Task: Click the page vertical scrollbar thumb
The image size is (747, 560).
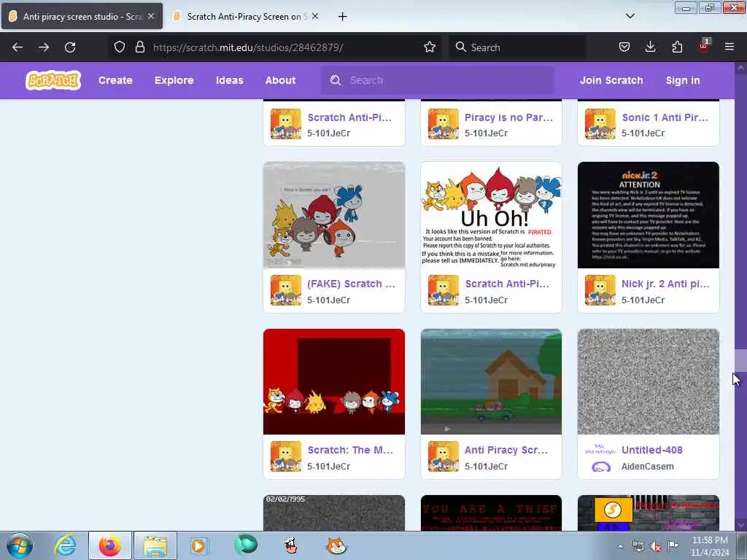Action: coord(740,360)
